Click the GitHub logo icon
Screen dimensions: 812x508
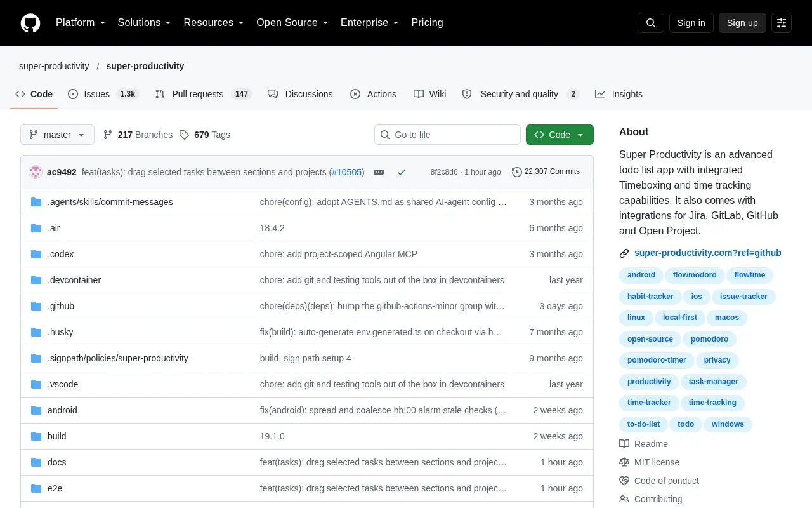tap(30, 23)
